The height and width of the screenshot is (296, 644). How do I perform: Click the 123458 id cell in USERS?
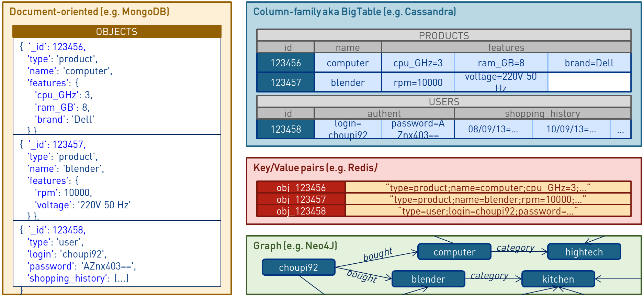[x=285, y=129]
